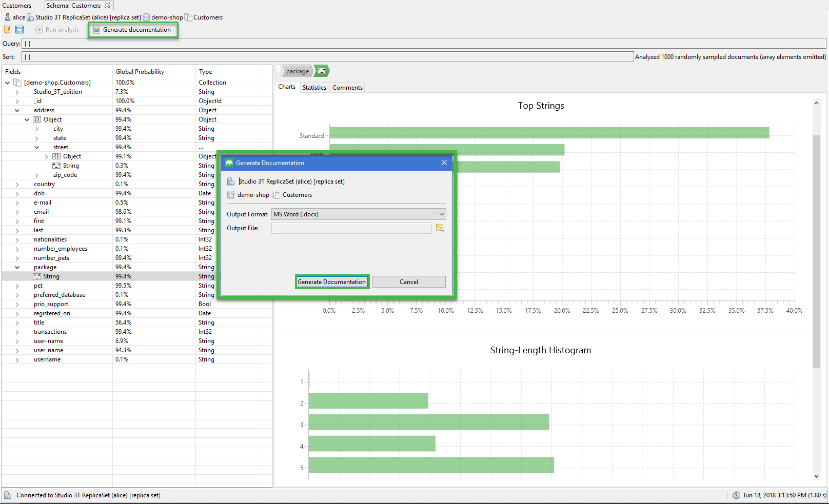Select the save query icon

point(19,30)
